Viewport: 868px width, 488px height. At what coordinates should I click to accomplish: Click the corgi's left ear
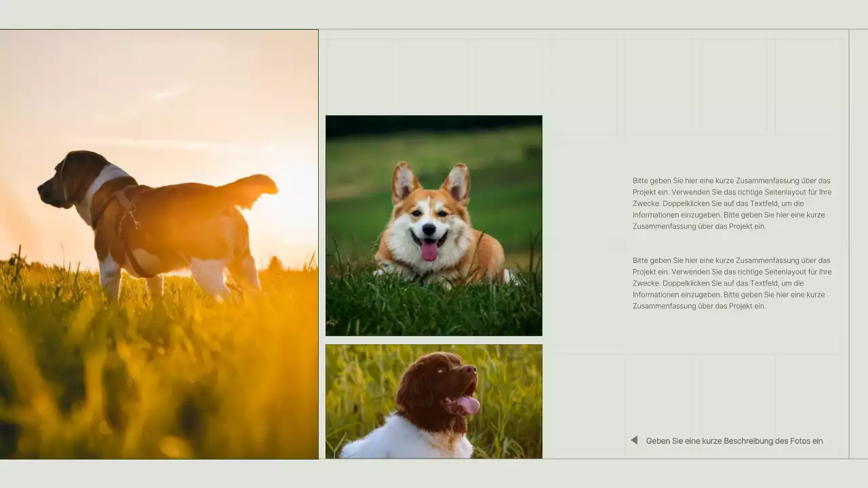[405, 181]
